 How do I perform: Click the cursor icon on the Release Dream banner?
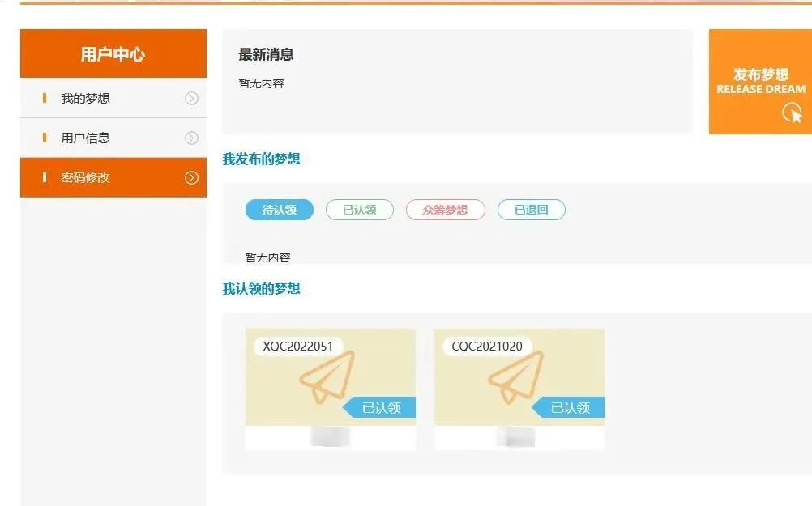(793, 113)
